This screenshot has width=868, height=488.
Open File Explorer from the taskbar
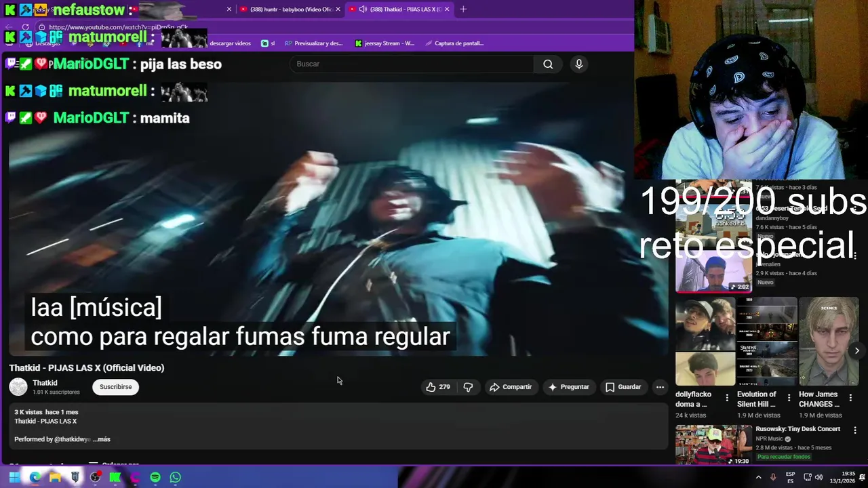(55, 477)
